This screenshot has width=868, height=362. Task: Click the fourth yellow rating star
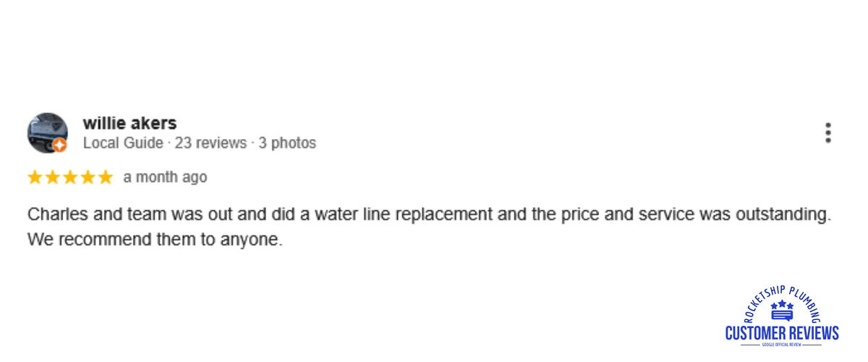[x=88, y=177]
